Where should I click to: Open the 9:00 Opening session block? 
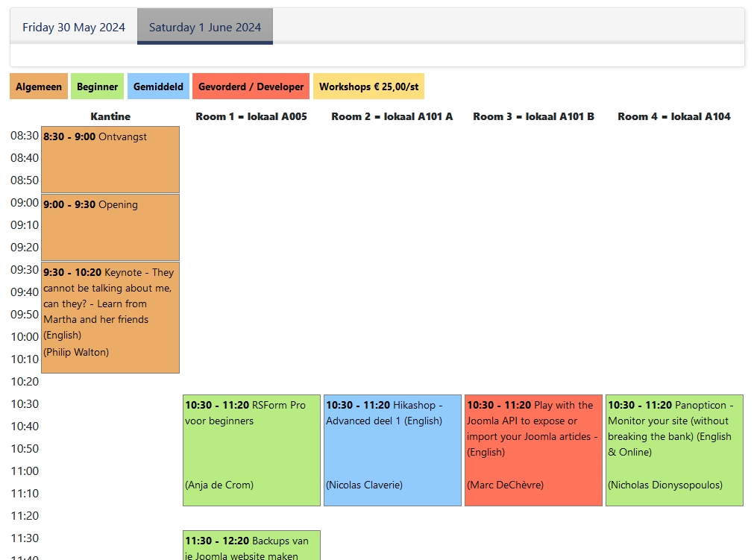[110, 227]
